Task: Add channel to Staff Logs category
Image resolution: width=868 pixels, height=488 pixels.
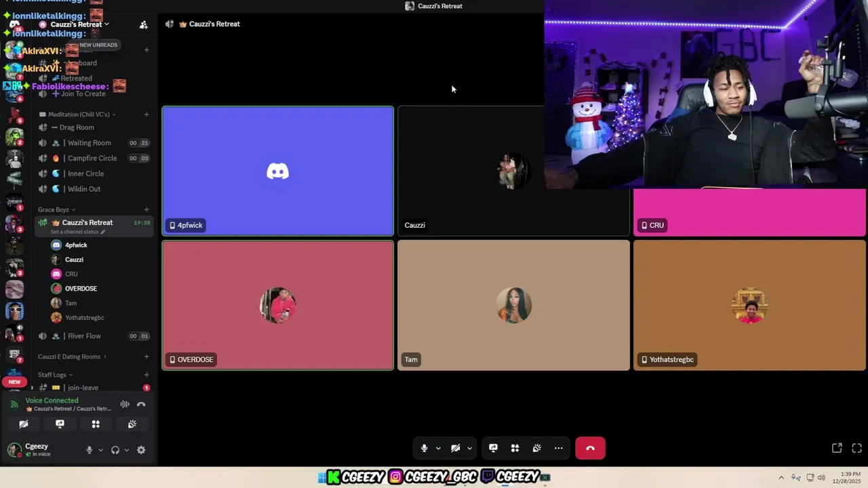Action: 146,375
